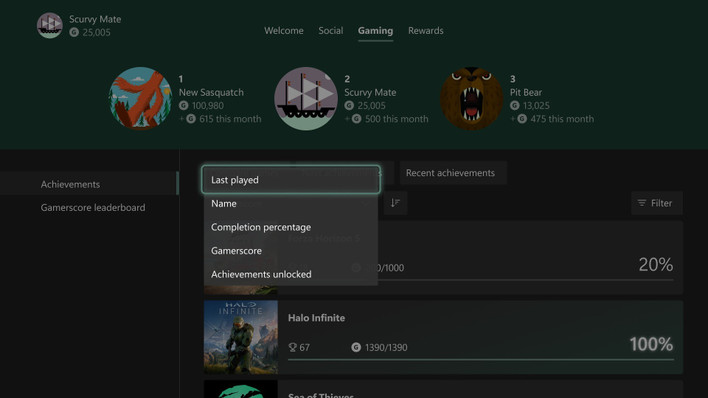Click the Scurvy Mate username in header

[95, 19]
